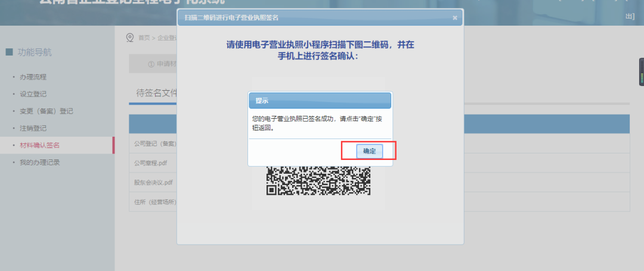The image size is (644, 271).
Task: Go to 首页 breadcrumb link
Action: tap(144, 38)
